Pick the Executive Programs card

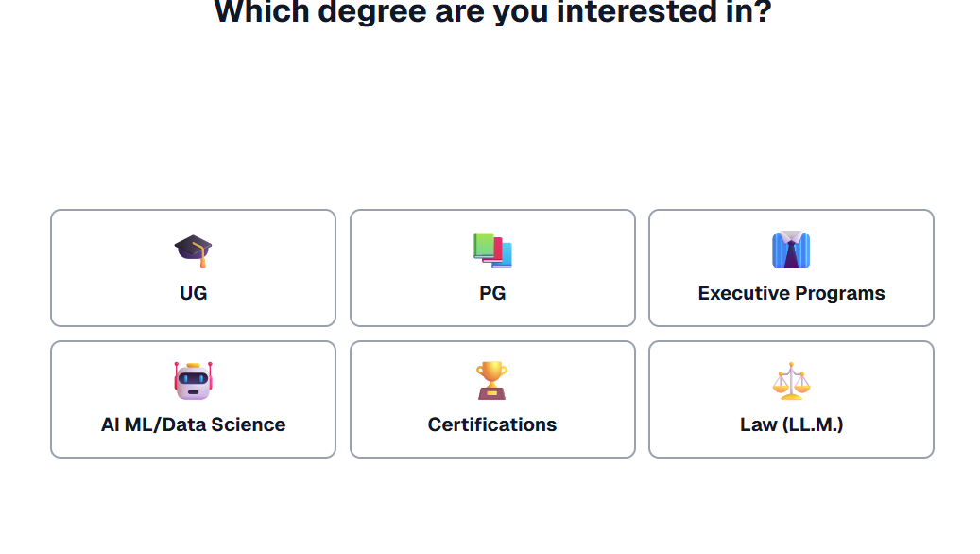(x=791, y=268)
